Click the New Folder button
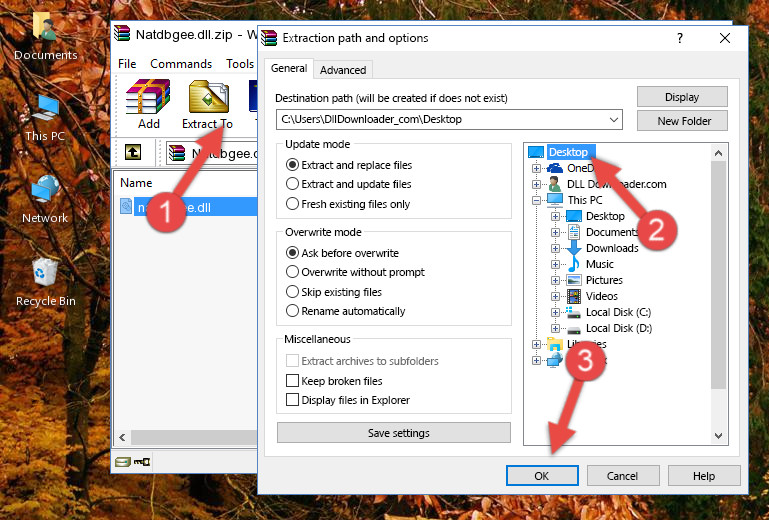This screenshot has width=769, height=520. [x=682, y=121]
